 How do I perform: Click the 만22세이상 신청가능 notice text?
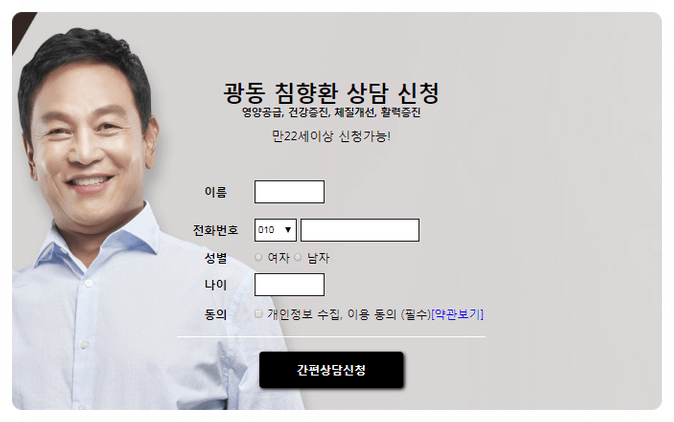(x=331, y=136)
